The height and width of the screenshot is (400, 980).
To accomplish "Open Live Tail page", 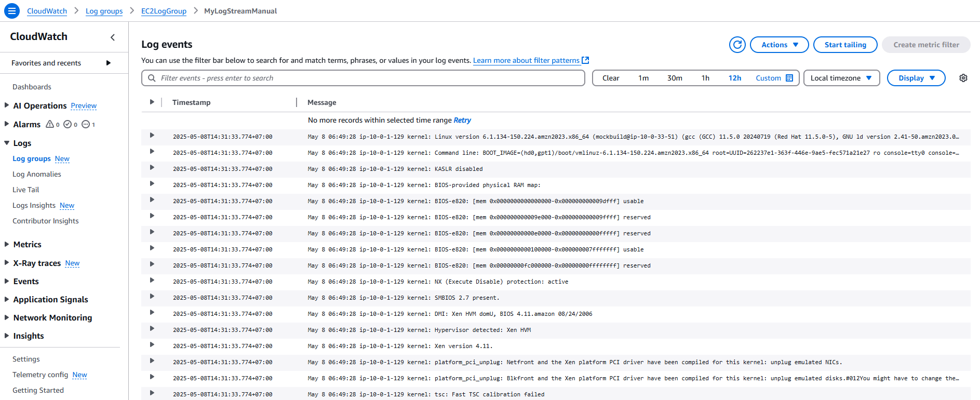I will pyautogui.click(x=26, y=190).
